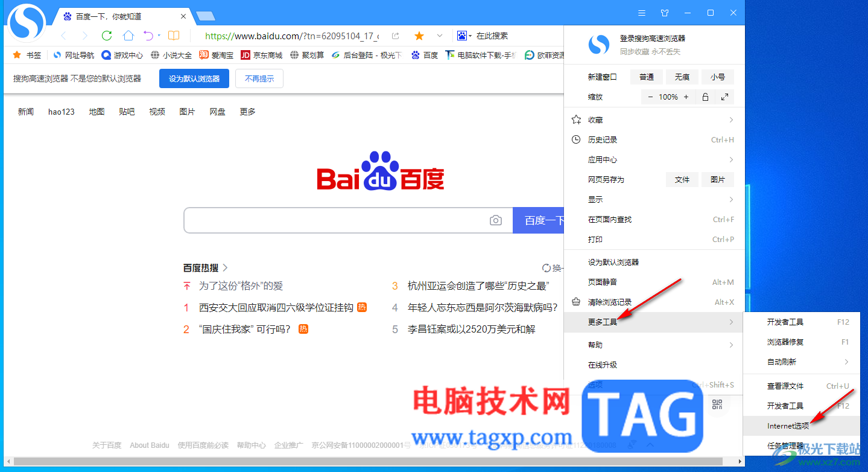The height and width of the screenshot is (472, 868).
Task: Click the back navigation arrow
Action: coord(63,36)
